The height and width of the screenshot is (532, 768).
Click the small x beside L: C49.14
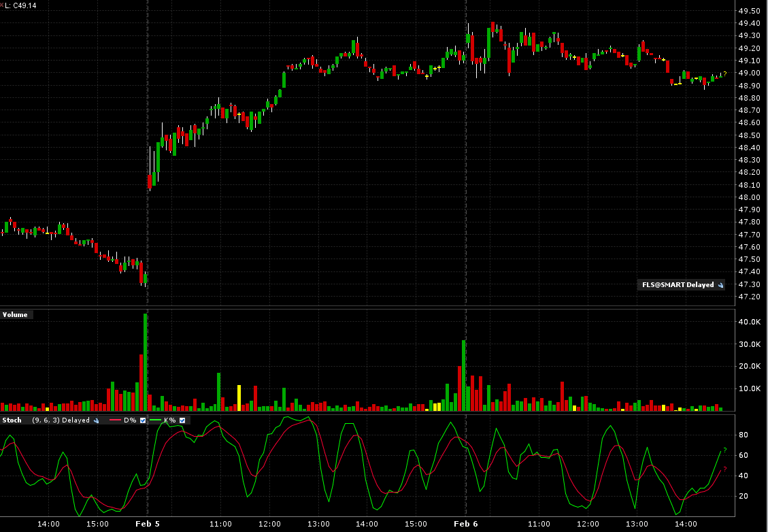click(x=1, y=5)
